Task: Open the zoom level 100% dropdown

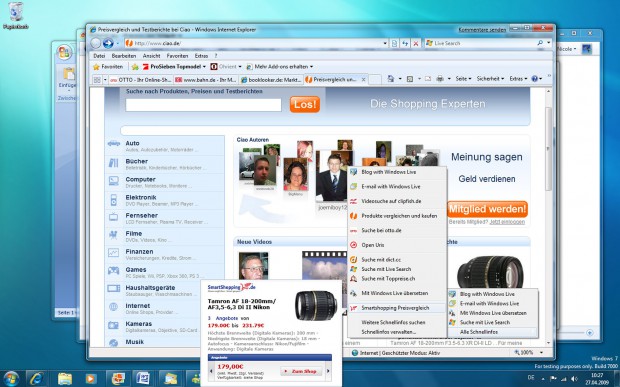Action: (541, 353)
